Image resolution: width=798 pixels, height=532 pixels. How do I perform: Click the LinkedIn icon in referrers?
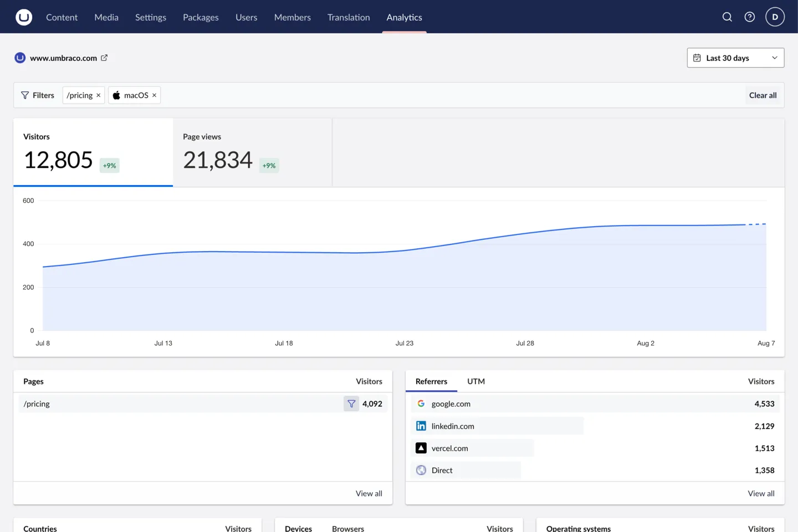[421, 426]
